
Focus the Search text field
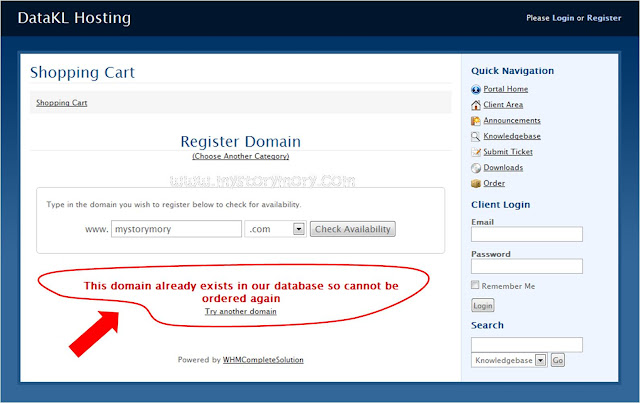(x=527, y=345)
